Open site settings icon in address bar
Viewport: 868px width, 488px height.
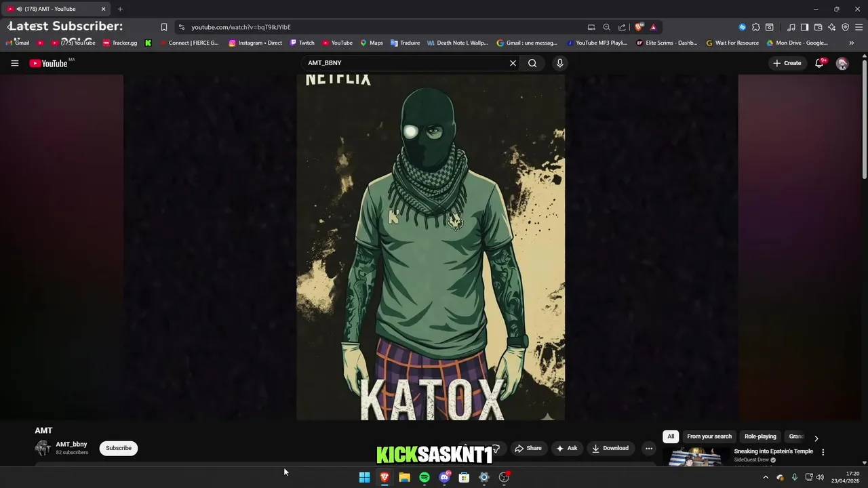pyautogui.click(x=181, y=27)
